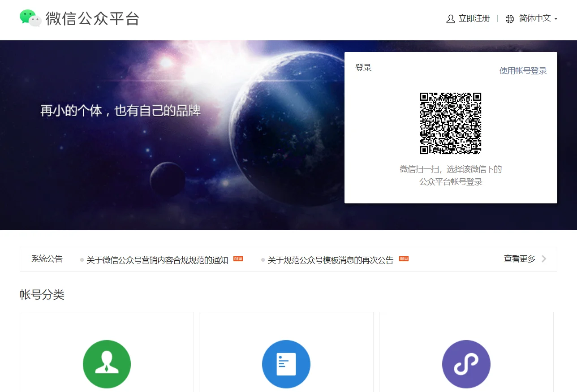Switch to account password login via 使用帐号登录
Screen dimensions: 577x392
[522, 70]
